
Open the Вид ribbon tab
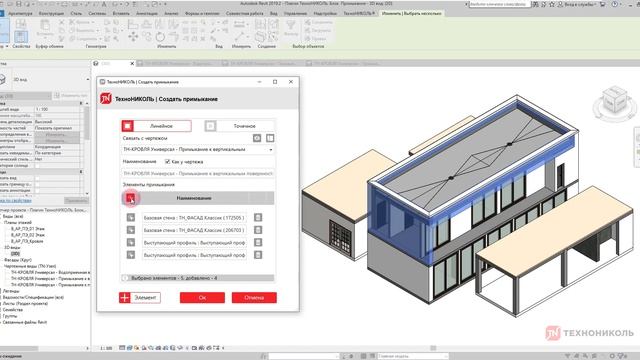(x=273, y=13)
